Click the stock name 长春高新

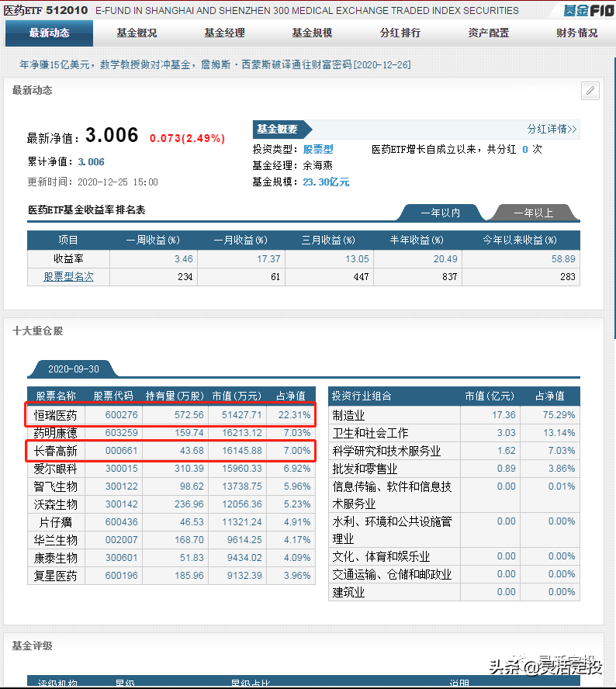(x=55, y=451)
